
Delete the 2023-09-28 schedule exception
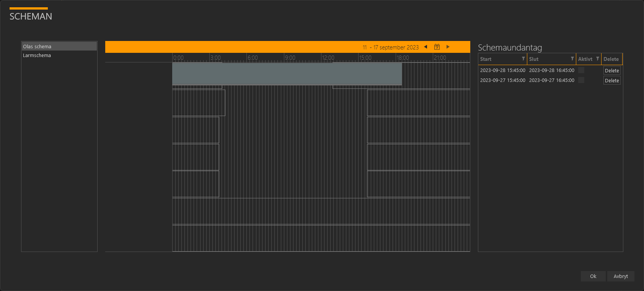pyautogui.click(x=611, y=71)
